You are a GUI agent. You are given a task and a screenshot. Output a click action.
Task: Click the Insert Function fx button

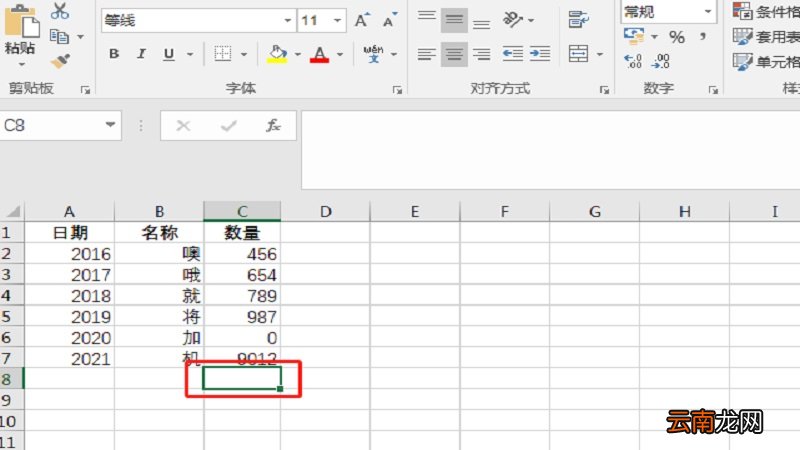tap(273, 126)
